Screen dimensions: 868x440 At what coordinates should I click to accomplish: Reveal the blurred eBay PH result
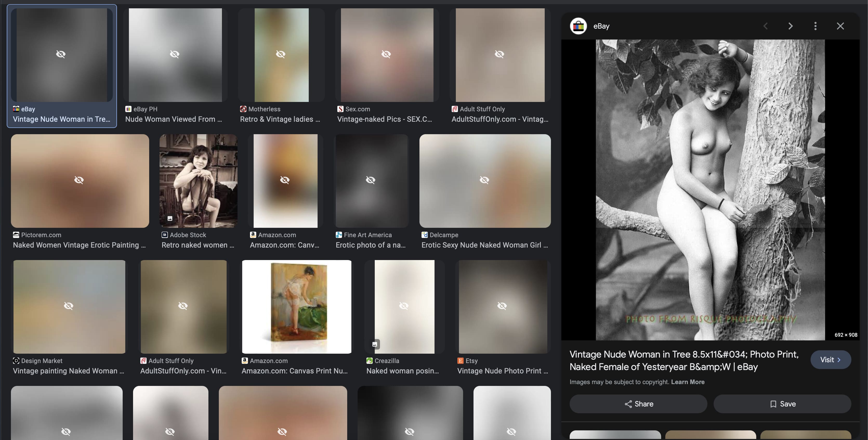pos(175,54)
